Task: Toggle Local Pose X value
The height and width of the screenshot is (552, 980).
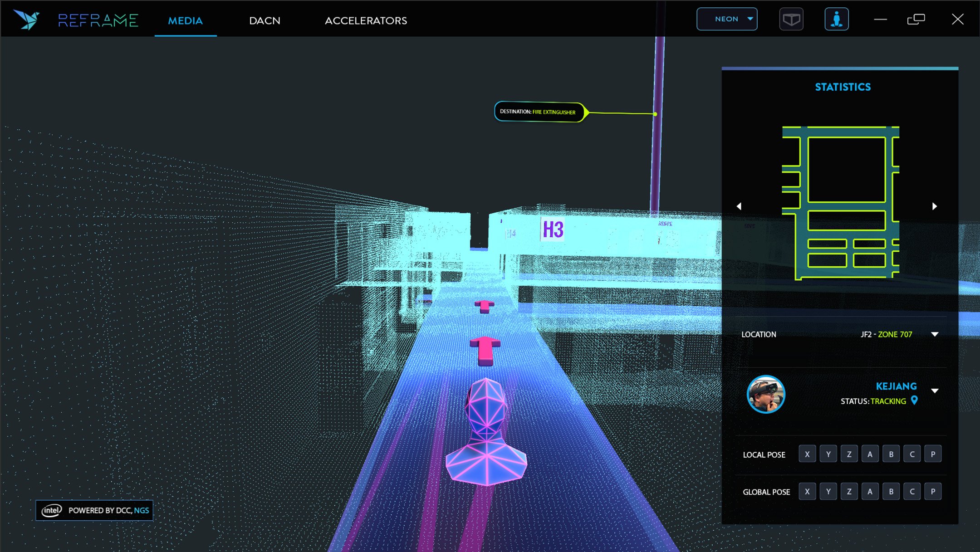Action: [x=807, y=454]
